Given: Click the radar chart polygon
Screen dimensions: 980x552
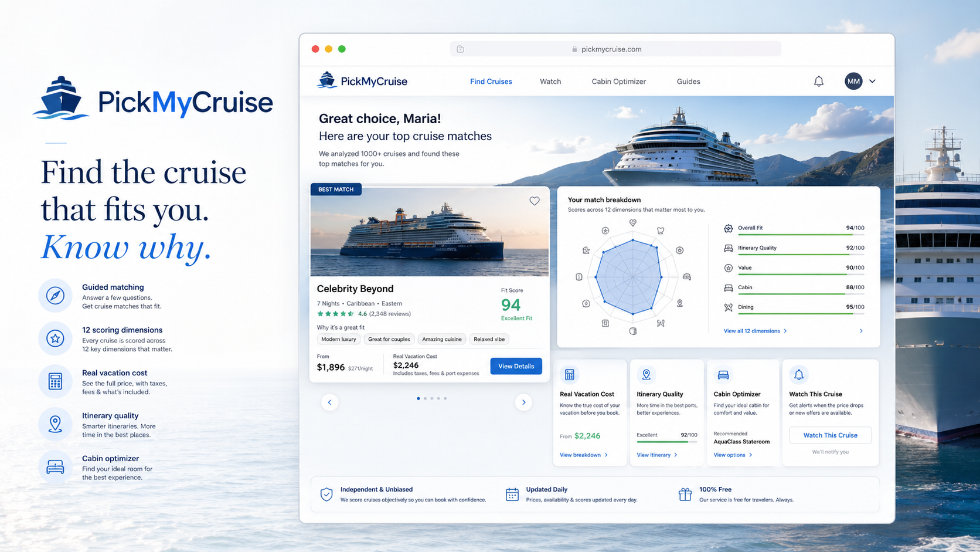Looking at the screenshot, I should (x=629, y=276).
